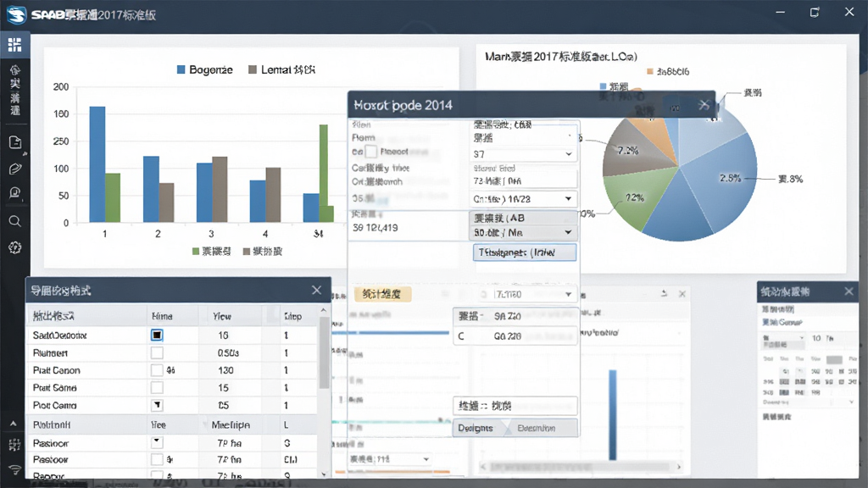868x488 pixels.
Task: Click the magnifier search icon in sidebar
Action: [x=15, y=222]
